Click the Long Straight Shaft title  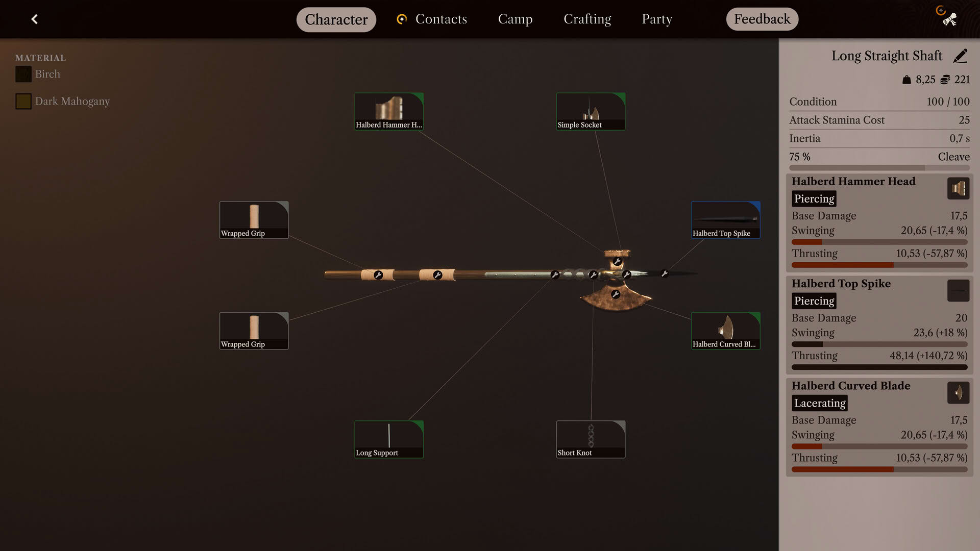887,56
